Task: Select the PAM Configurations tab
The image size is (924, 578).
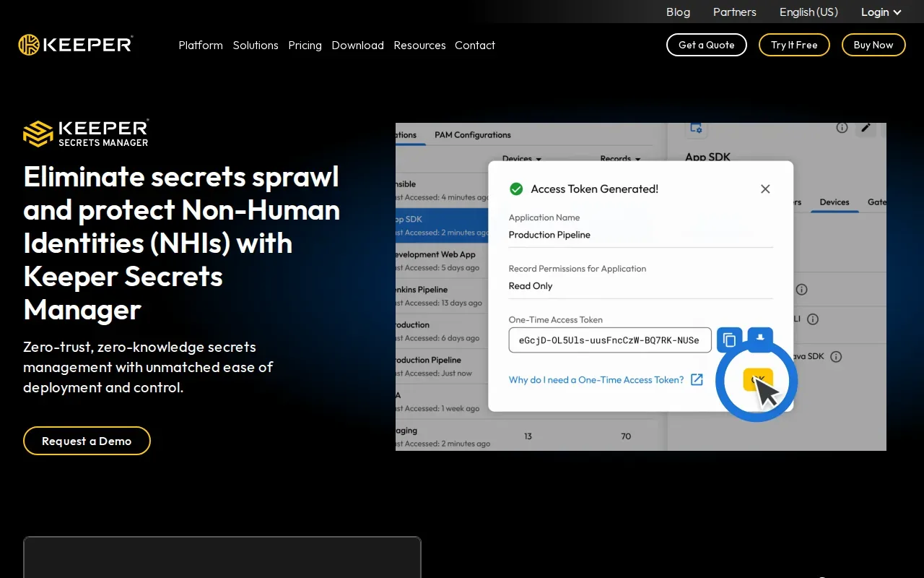Action: click(473, 134)
